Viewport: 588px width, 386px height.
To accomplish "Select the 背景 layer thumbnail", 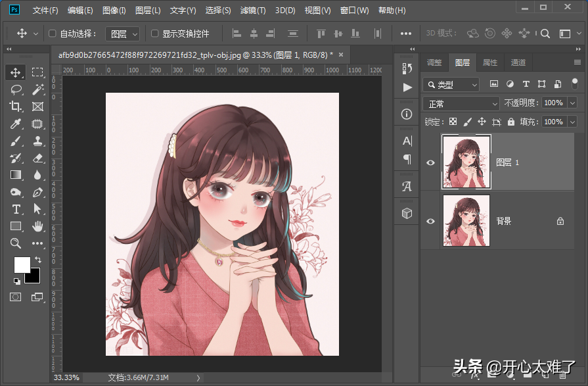I will pos(466,221).
